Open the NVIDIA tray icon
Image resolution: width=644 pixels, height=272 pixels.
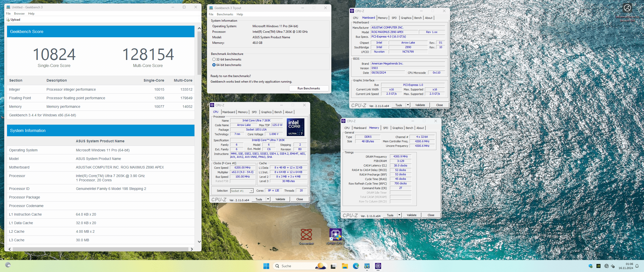tap(598, 266)
